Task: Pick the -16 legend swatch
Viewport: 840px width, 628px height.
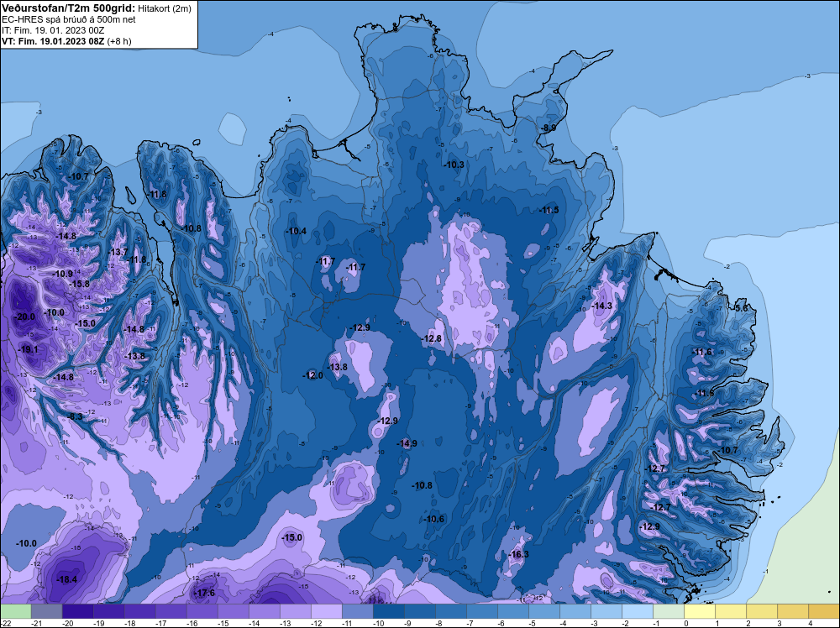Action: [202, 611]
